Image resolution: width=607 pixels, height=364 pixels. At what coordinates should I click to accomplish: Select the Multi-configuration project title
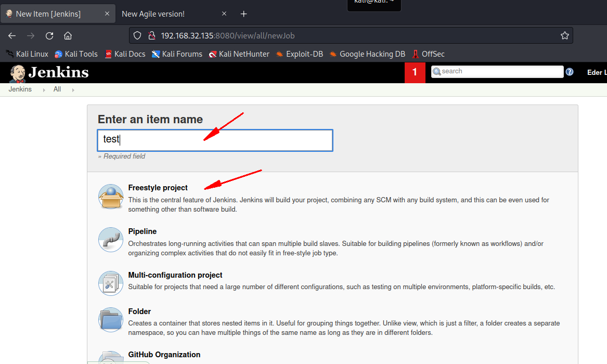click(x=175, y=275)
